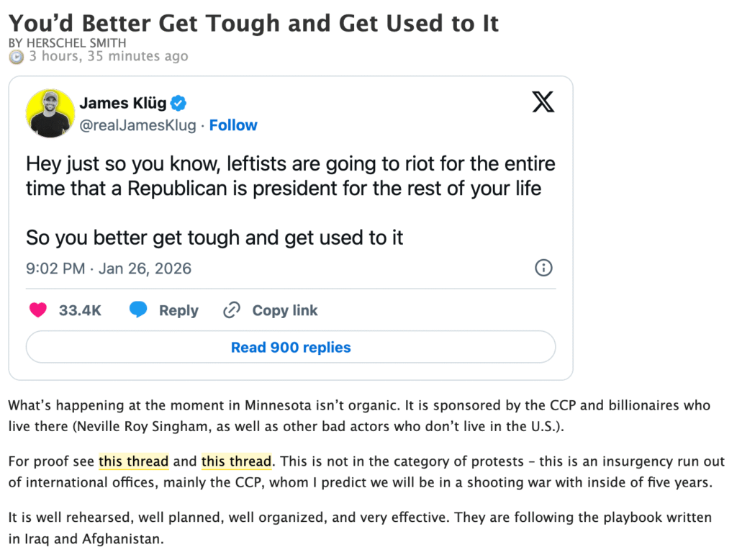Click the Reply label text
737x560 pixels.
click(178, 310)
